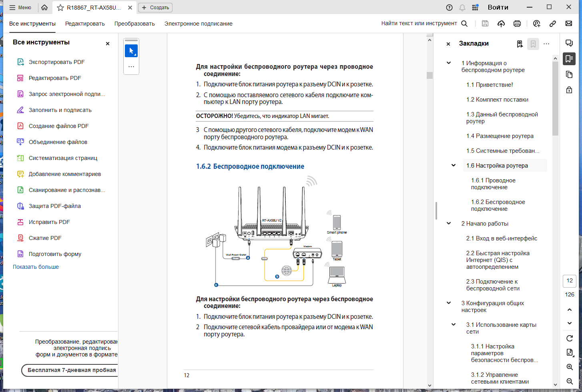Image resolution: width=582 pixels, height=392 pixels.
Task: Click the print icon in top toolbar
Action: (517, 24)
